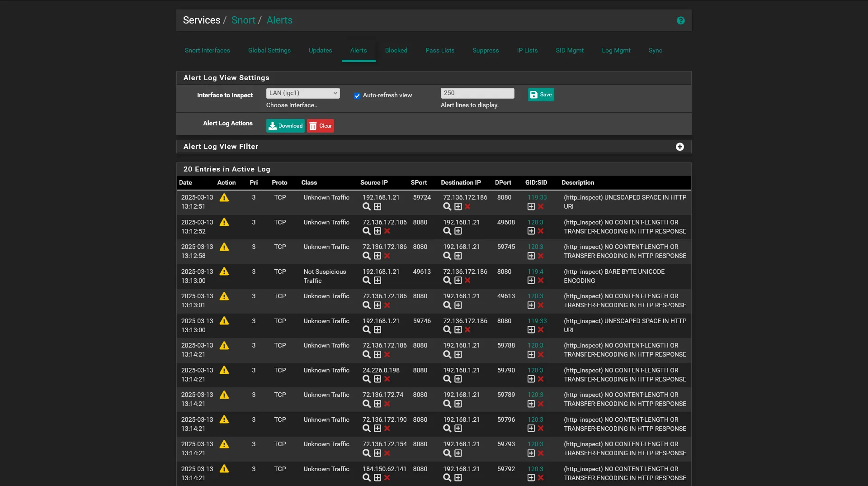Viewport: 868px width, 486px height.
Task: Save the alert log view settings
Action: [541, 95]
